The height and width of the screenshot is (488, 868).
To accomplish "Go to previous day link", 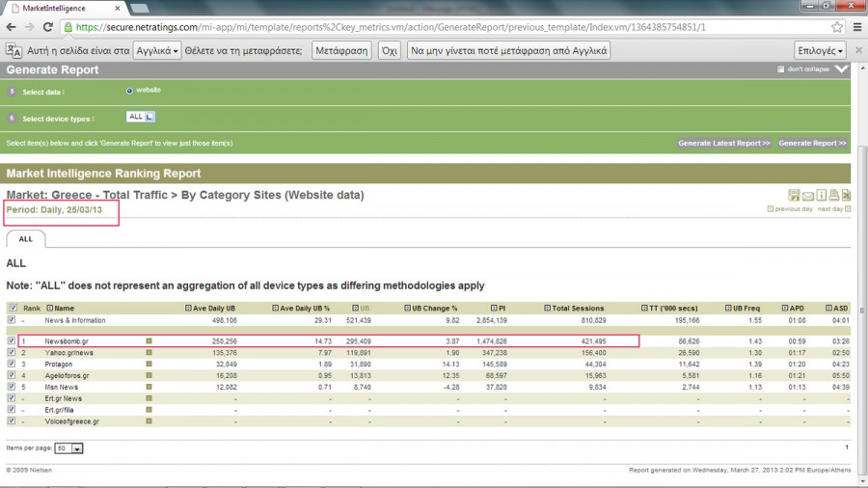I will coord(789,209).
